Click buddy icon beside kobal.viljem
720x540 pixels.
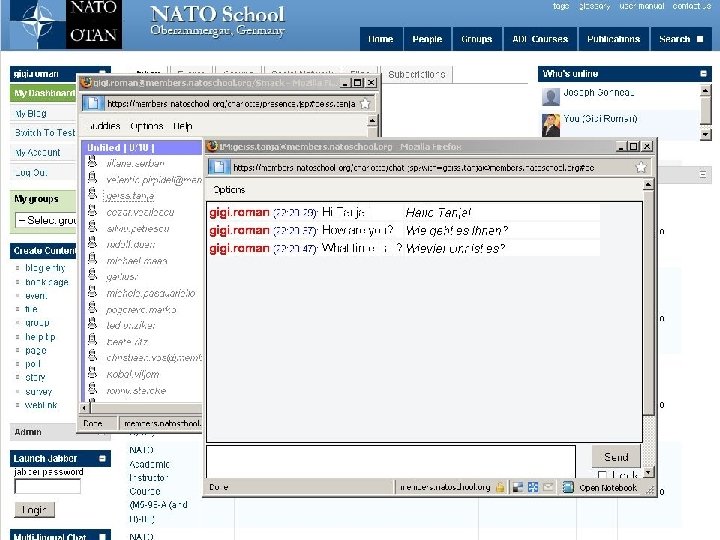92,373
